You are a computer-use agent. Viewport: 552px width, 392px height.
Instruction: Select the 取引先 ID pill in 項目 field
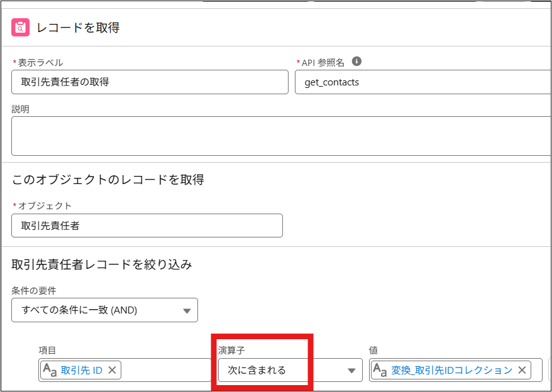81,370
